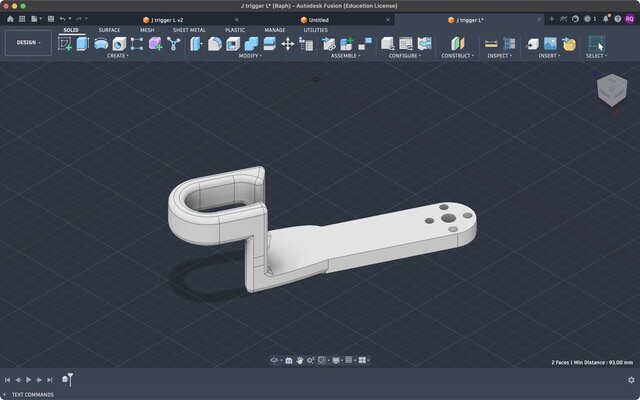Viewport: 640px width, 400px height.
Task: Switch to the MANAGE ribbon tab
Action: click(275, 30)
